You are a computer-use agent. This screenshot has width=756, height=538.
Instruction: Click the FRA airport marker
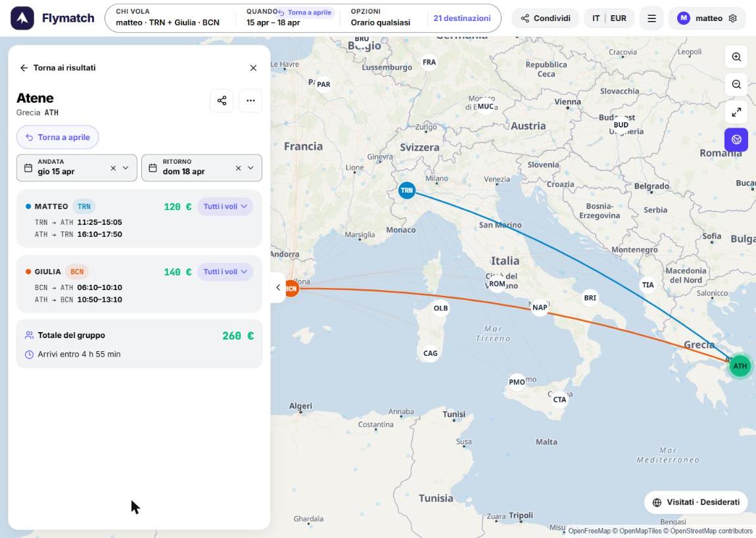[x=429, y=62]
